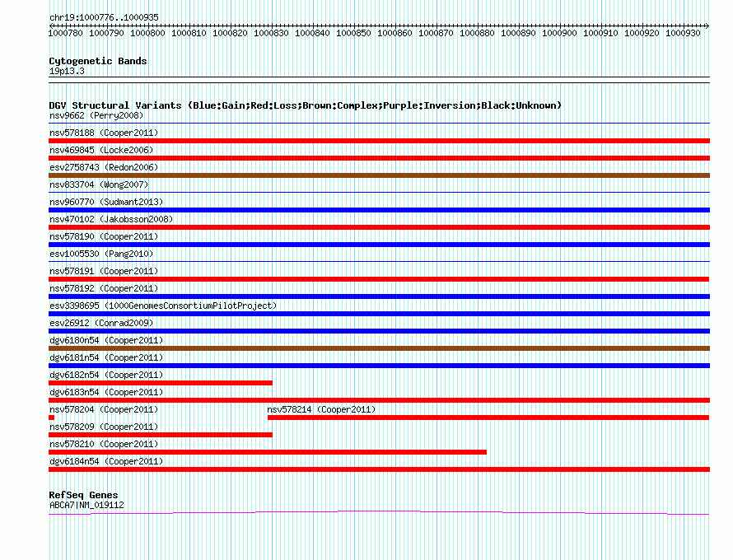Open variant nsv470102 (Jakobsson2008)
This screenshot has width=733, height=560.
tap(111, 219)
